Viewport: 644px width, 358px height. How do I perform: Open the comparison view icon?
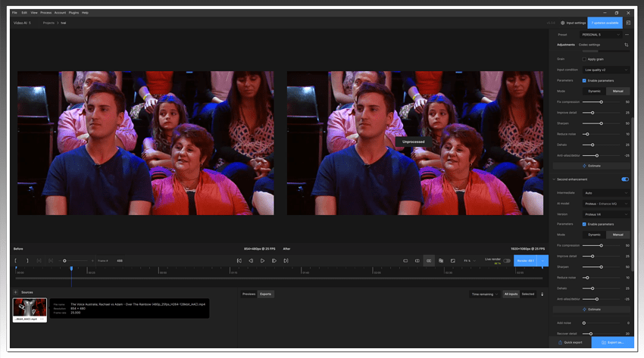pyautogui.click(x=441, y=261)
